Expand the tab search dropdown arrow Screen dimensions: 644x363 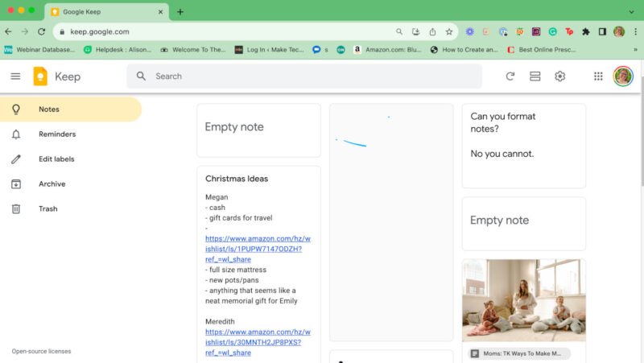(631, 12)
